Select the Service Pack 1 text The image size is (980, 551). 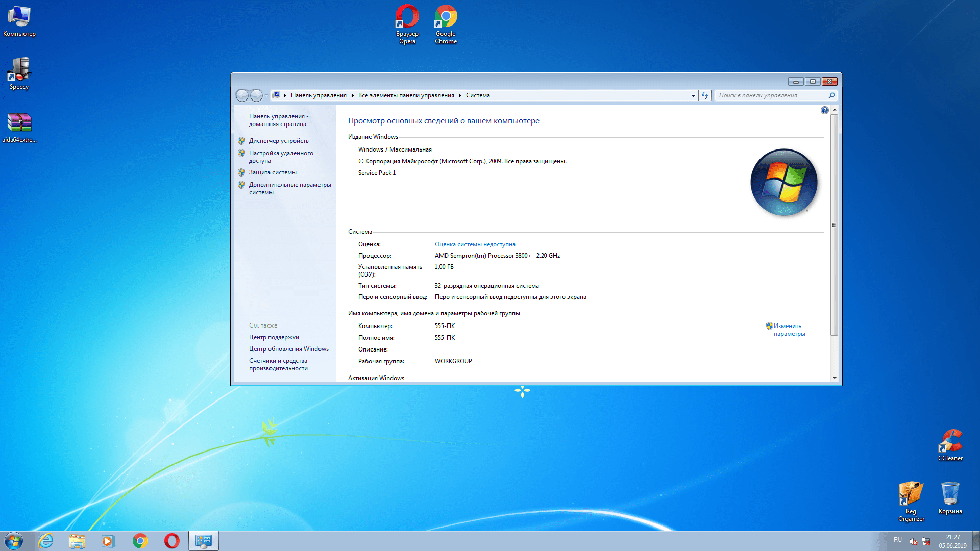(377, 173)
